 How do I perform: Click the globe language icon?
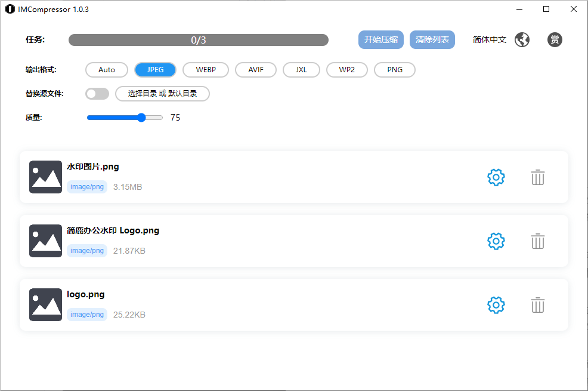(x=522, y=39)
